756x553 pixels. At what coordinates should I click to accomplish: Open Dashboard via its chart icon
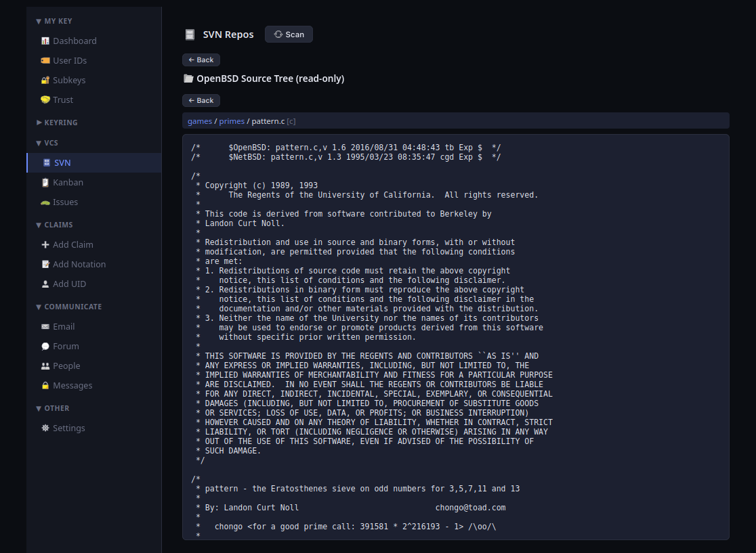[x=45, y=41]
